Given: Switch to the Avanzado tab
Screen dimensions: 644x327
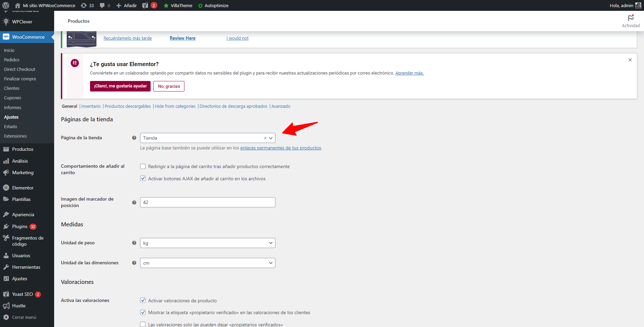Looking at the screenshot, I should [x=281, y=106].
